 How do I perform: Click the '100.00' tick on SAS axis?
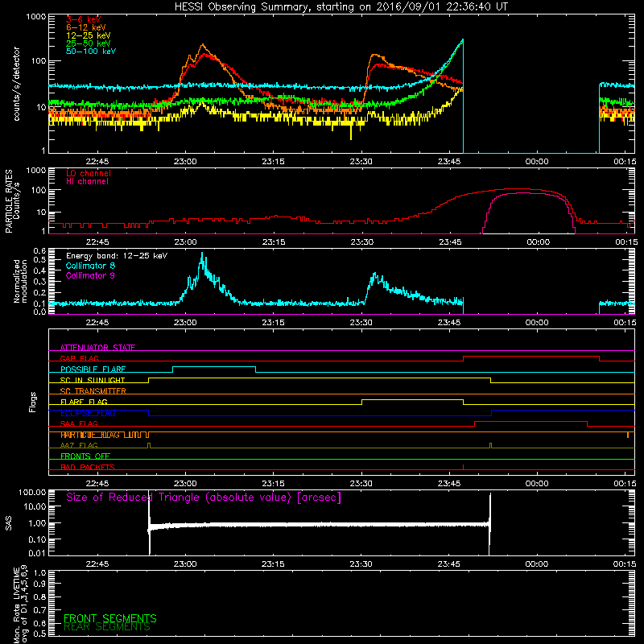point(32,492)
